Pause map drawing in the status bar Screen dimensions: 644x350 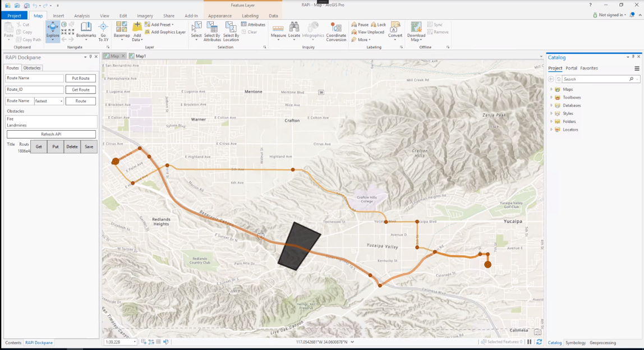530,342
